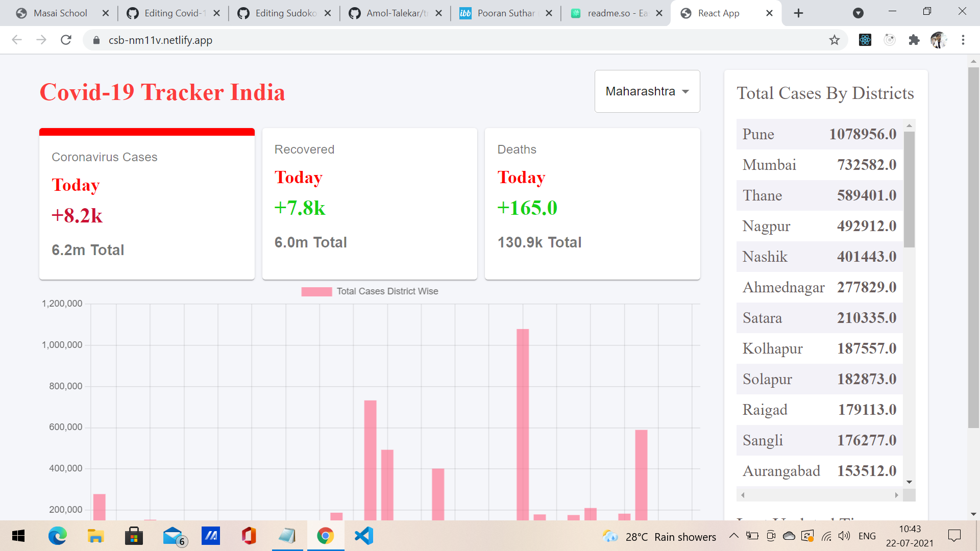Image resolution: width=980 pixels, height=551 pixels.
Task: Reload the current page
Action: pos(66,40)
